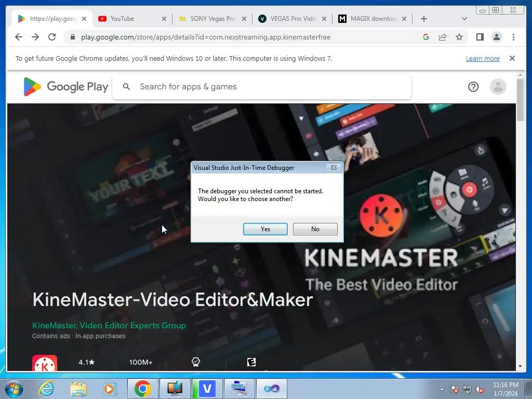Click the share page icon in the address bar
This screenshot has width=532, height=399.
[x=443, y=37]
